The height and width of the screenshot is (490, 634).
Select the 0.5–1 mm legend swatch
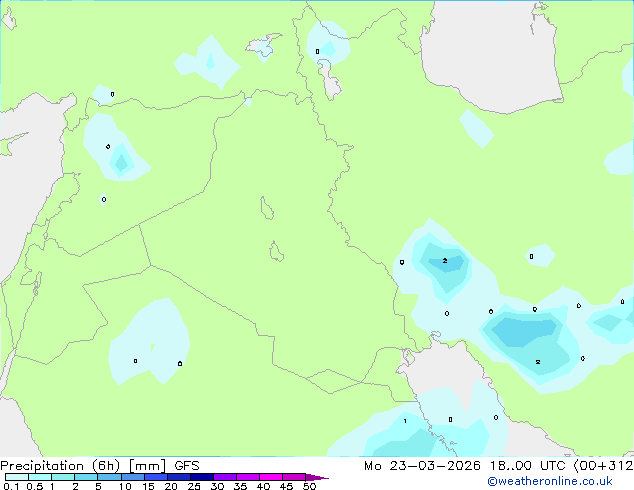40,477
